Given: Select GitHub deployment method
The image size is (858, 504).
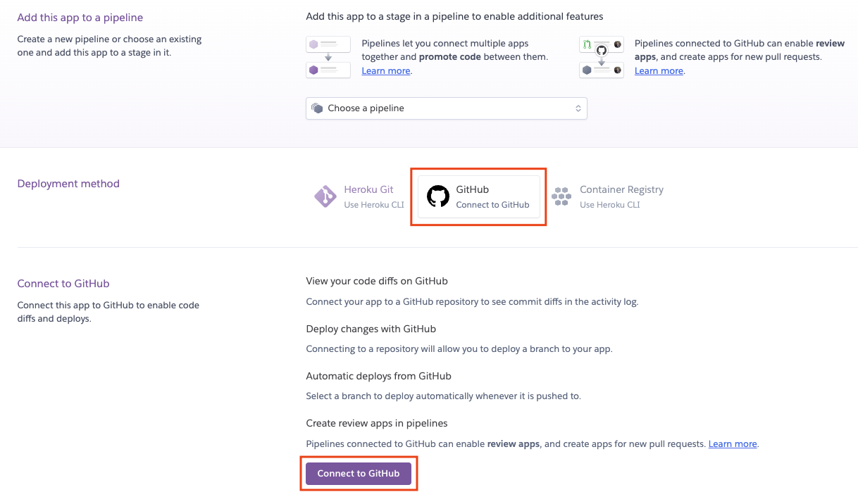Looking at the screenshot, I should point(479,196).
